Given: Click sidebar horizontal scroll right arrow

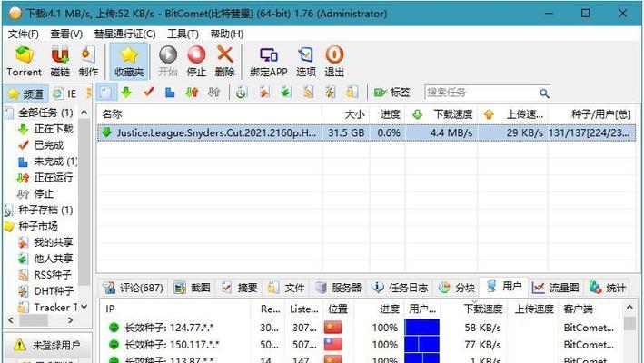Looking at the screenshot, I should tap(71, 319).
